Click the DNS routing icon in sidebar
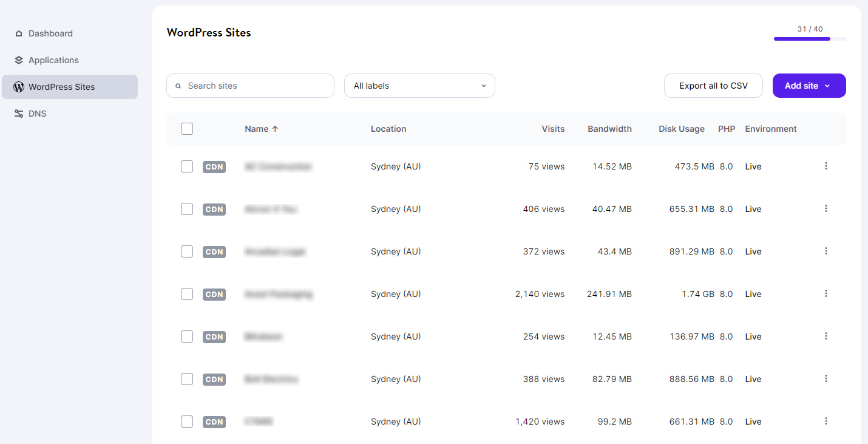 pos(19,114)
